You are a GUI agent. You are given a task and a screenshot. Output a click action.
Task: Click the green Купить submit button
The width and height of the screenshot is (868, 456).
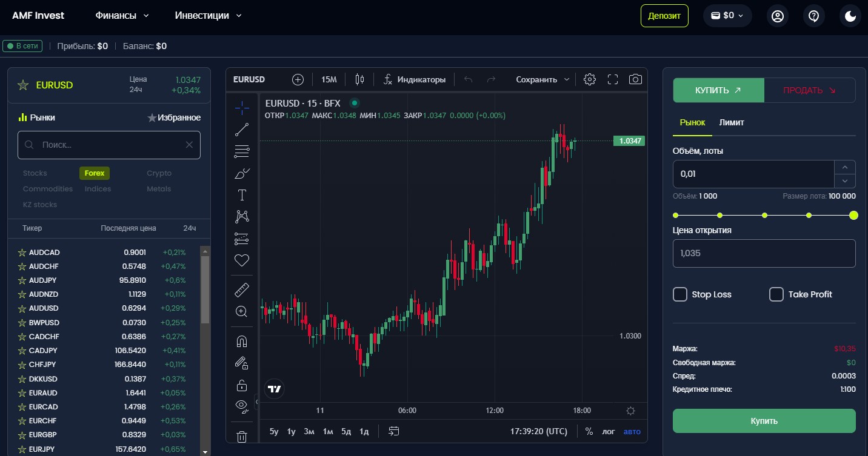point(764,421)
